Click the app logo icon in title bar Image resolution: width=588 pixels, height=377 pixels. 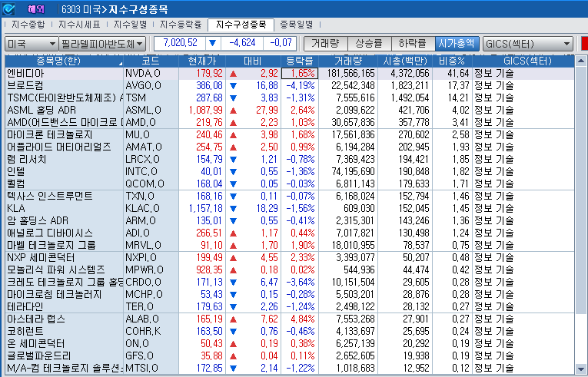point(8,8)
